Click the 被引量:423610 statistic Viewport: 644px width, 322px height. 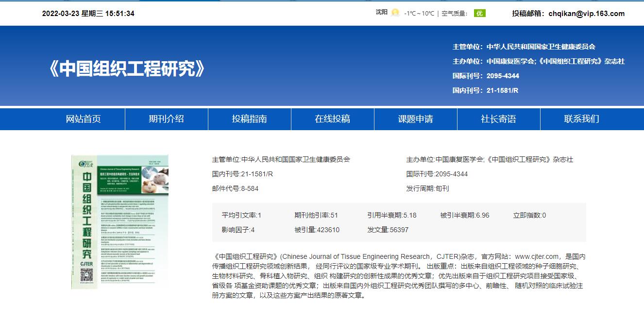pyautogui.click(x=317, y=230)
